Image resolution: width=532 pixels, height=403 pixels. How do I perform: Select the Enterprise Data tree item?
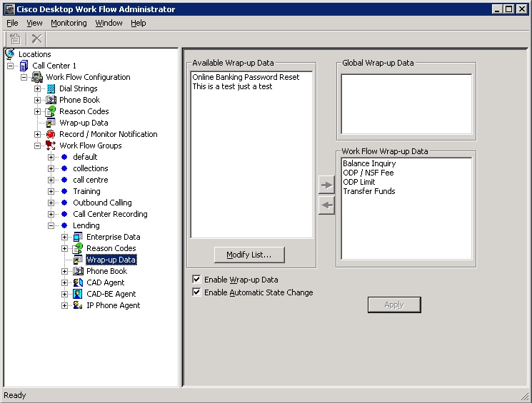114,237
